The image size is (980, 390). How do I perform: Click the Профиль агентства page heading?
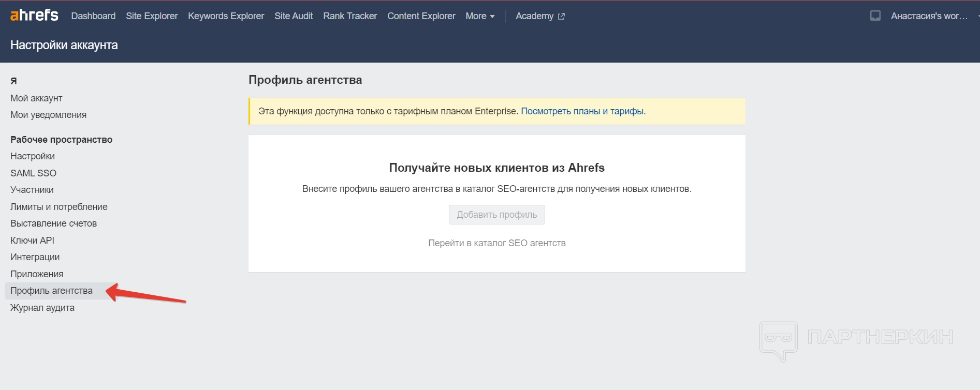coord(305,80)
